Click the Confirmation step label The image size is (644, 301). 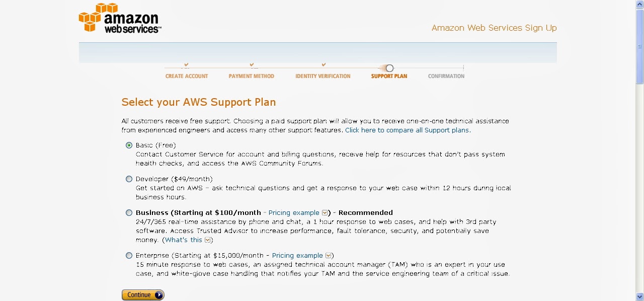(446, 77)
